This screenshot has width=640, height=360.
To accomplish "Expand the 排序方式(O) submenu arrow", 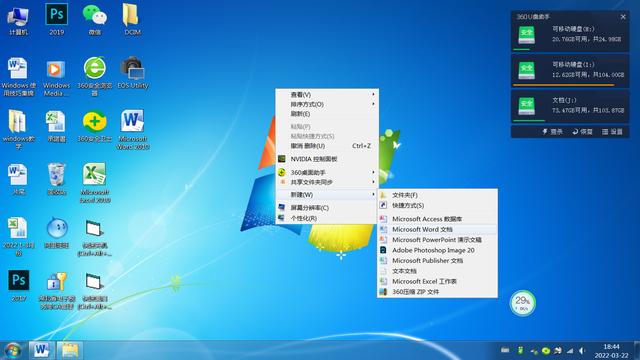I will 373,104.
